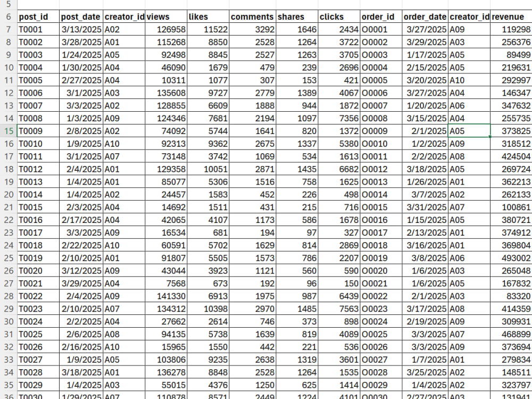Select the comments value 3292
This screenshot has width=532, height=399.
(x=252, y=29)
